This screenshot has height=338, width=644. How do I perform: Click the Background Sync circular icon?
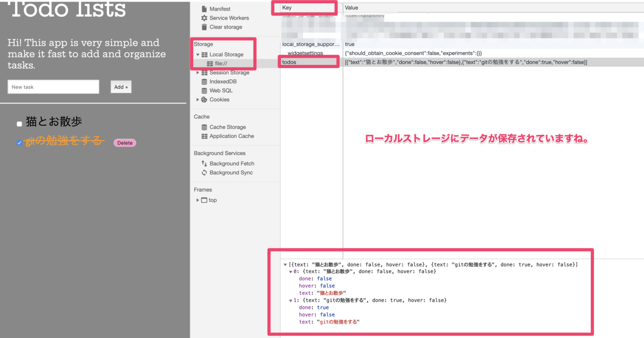[x=204, y=173]
